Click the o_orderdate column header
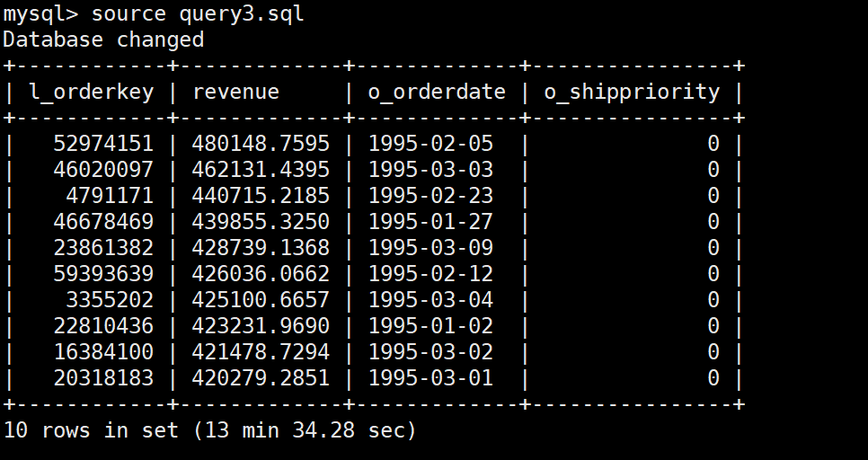Image resolution: width=868 pixels, height=460 pixels. click(x=437, y=92)
